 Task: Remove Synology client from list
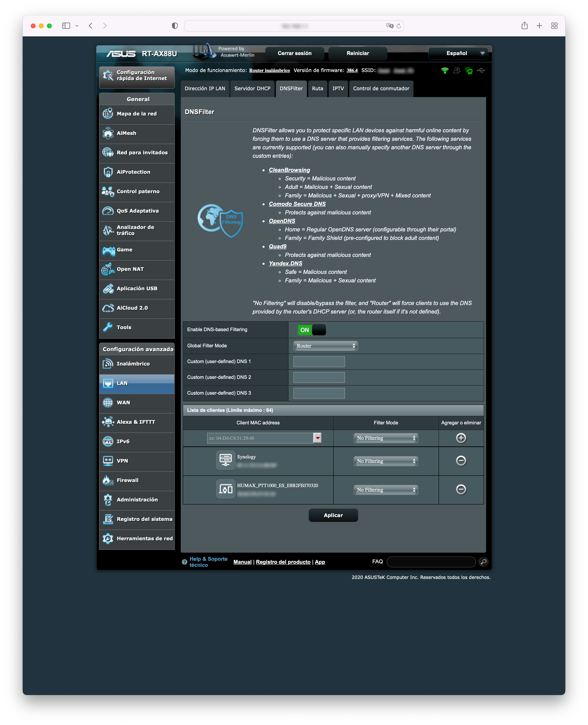(x=461, y=461)
